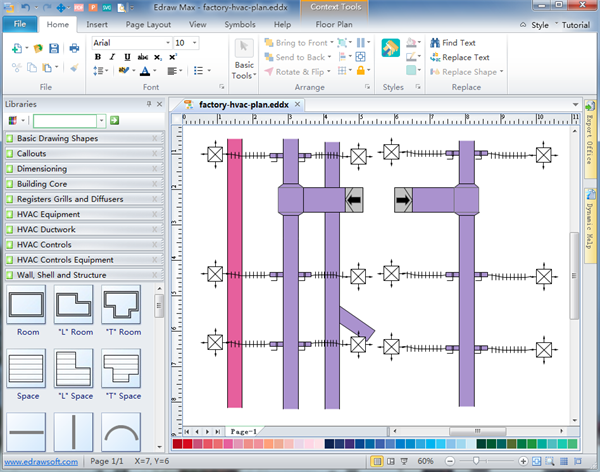Open the font size dropdown

(x=194, y=43)
